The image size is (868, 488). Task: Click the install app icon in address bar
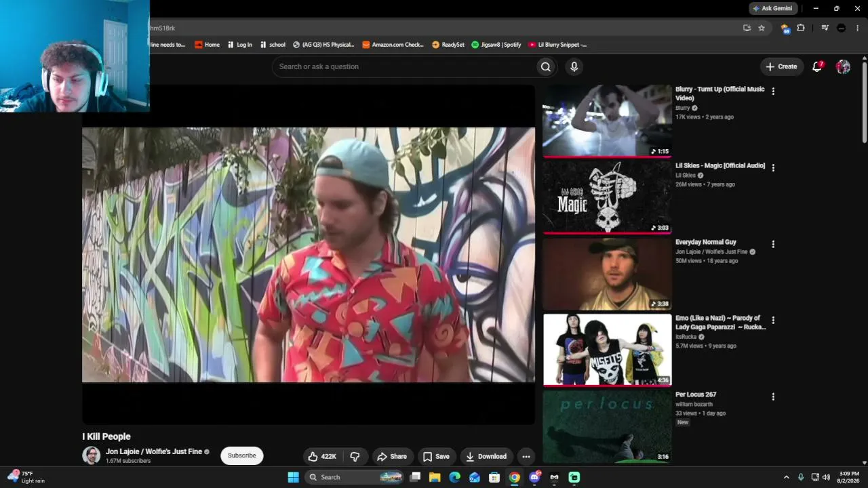point(747,28)
